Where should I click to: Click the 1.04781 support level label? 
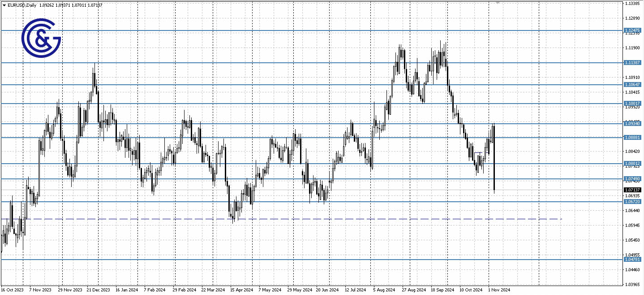click(632, 260)
